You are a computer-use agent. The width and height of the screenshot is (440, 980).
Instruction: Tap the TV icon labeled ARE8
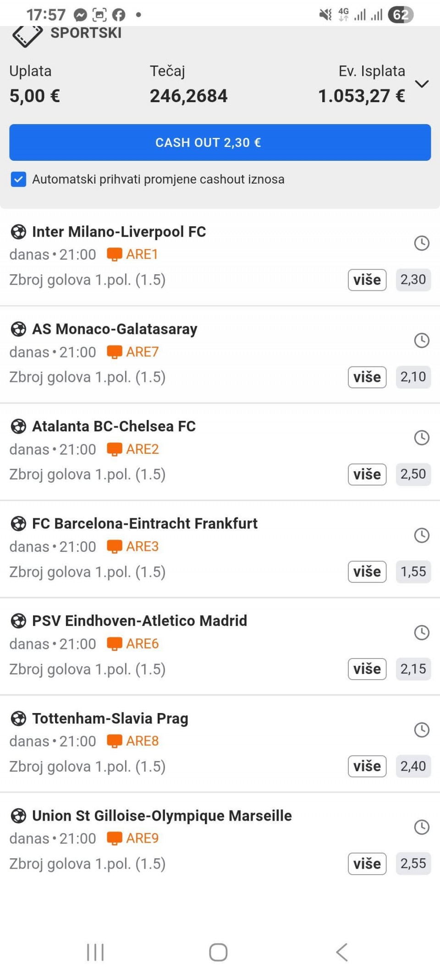point(114,741)
